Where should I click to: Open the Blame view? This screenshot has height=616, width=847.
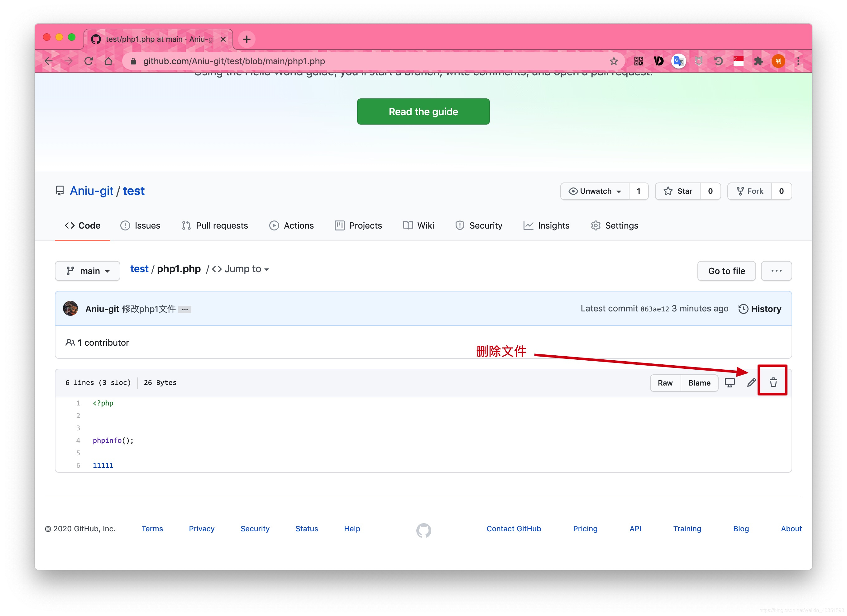point(699,383)
